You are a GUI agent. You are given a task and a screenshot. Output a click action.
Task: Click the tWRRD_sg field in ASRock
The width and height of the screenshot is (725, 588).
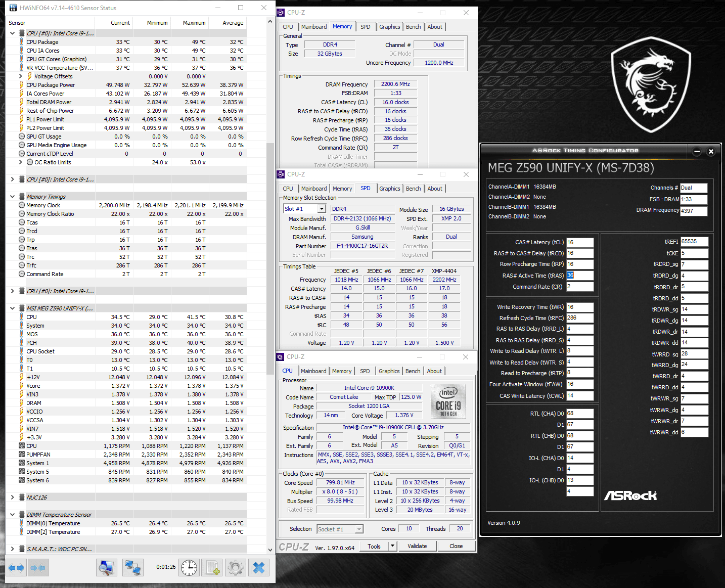(694, 354)
